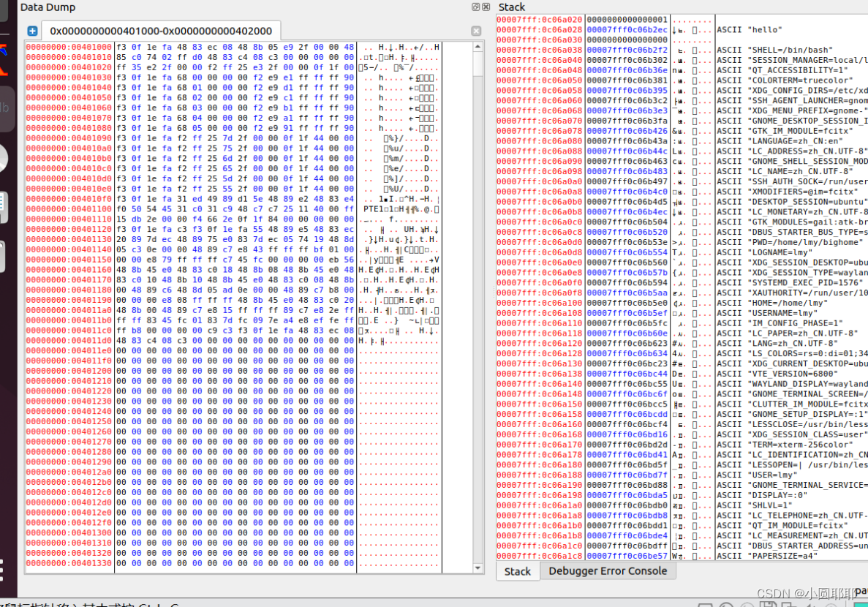Click the ASCII "QT_ACCESSIBILITY=1" comment
The image size is (868, 607).
pos(782,70)
